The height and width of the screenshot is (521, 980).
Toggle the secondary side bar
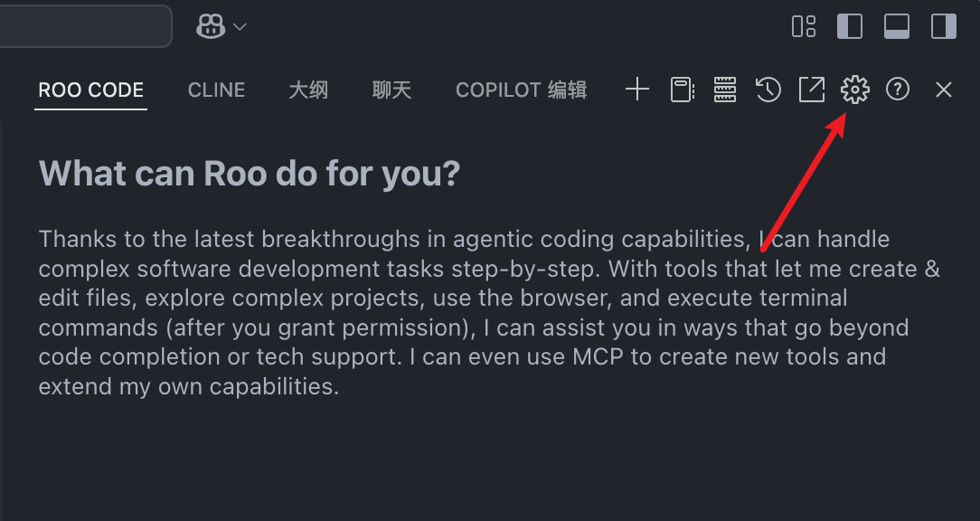point(944,26)
